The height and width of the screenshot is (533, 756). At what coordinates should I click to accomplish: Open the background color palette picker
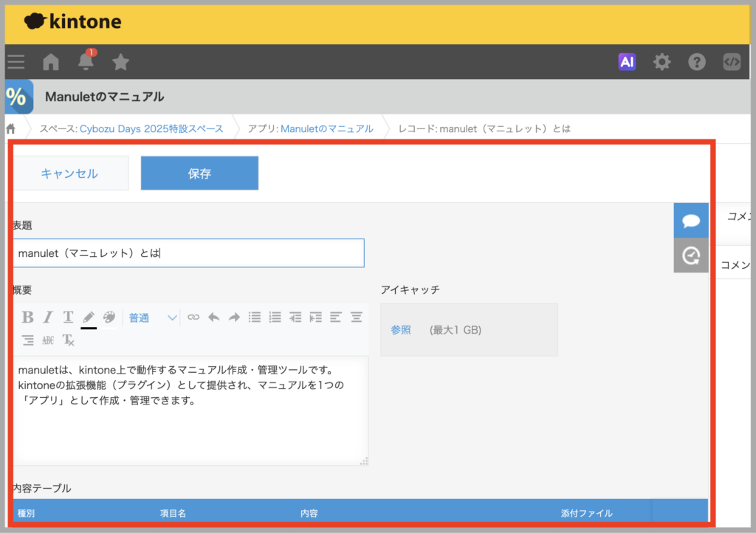[109, 317]
